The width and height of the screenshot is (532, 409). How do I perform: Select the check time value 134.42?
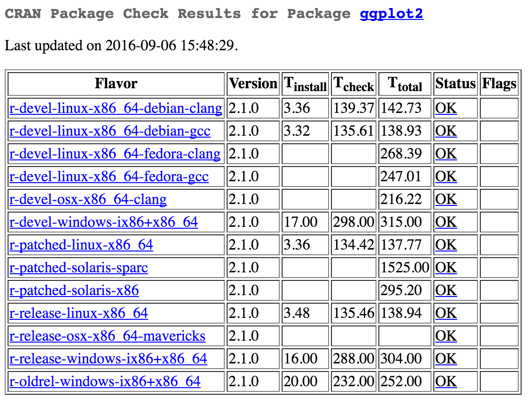point(354,245)
